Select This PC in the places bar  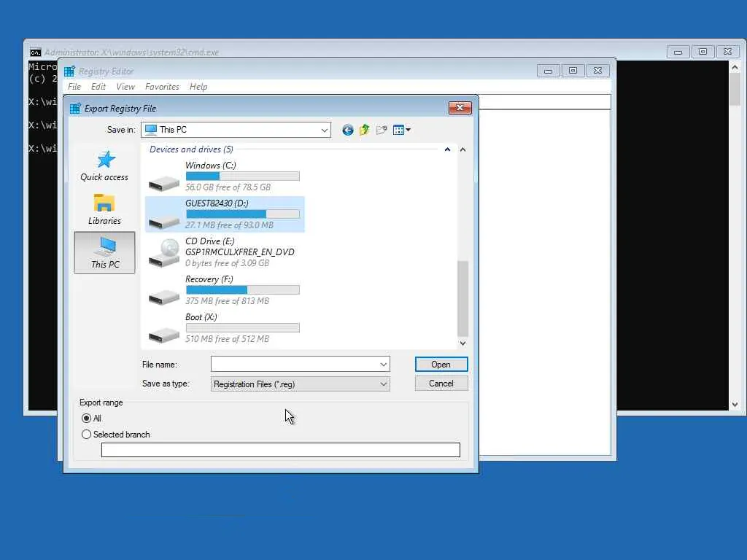[x=104, y=252]
